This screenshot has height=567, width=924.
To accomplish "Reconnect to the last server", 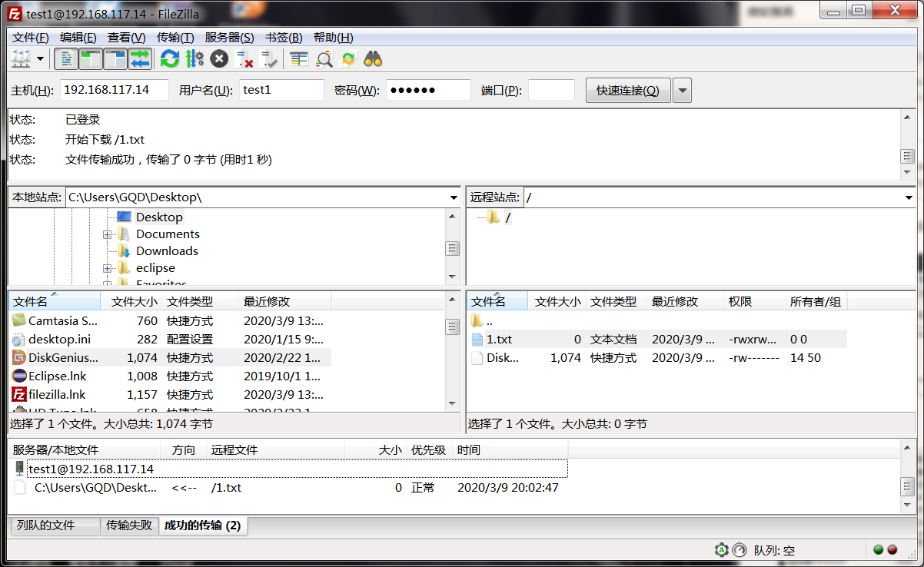I will (x=268, y=58).
